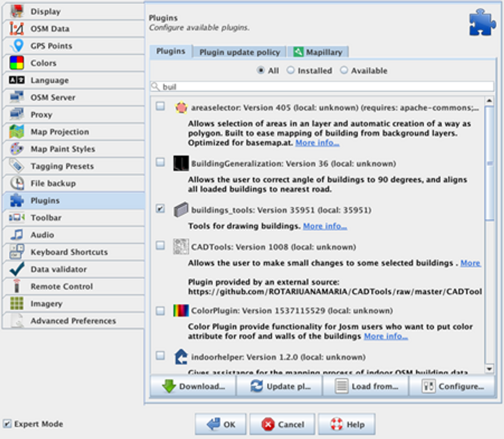The height and width of the screenshot is (439, 504).
Task: Enable the ColorPlugin checkbox
Action: click(160, 311)
